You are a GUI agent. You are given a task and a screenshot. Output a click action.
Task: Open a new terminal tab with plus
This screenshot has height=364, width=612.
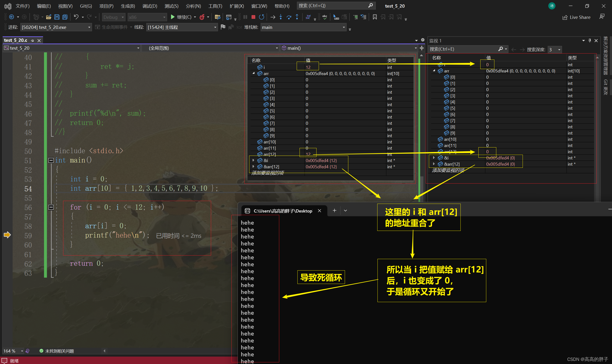tap(334, 211)
